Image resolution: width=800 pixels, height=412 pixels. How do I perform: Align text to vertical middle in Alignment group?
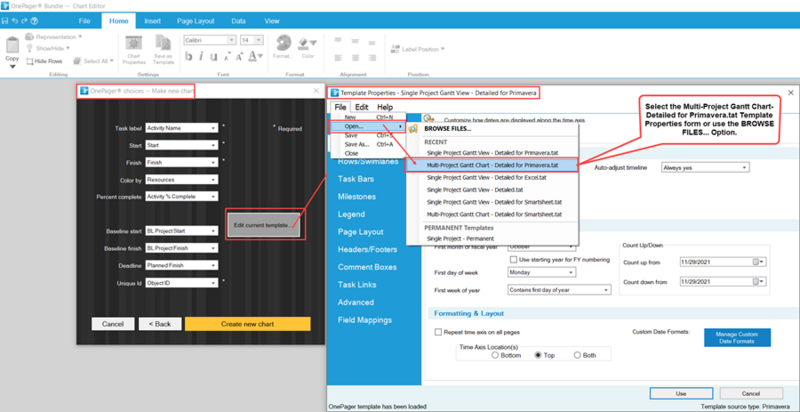pyautogui.click(x=353, y=40)
